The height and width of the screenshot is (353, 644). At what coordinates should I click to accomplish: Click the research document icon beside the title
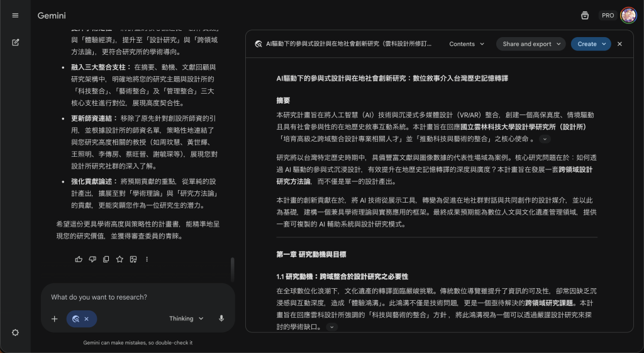[258, 44]
